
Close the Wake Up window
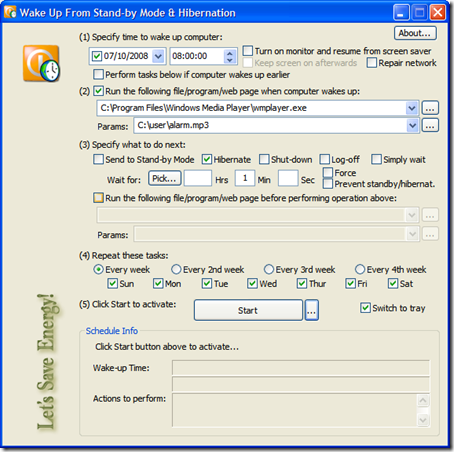438,13
